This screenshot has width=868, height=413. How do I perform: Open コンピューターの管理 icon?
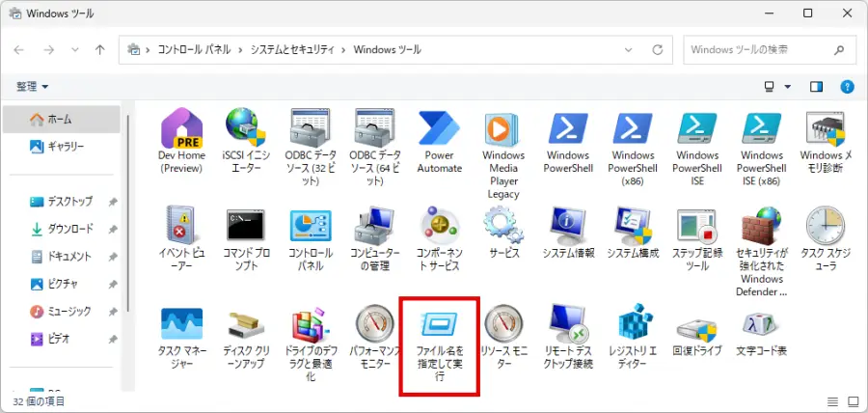pos(375,226)
